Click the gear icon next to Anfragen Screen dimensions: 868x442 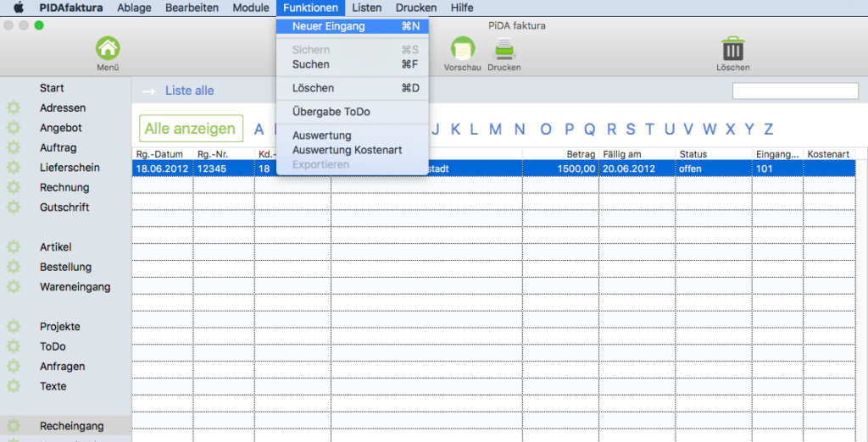click(14, 366)
